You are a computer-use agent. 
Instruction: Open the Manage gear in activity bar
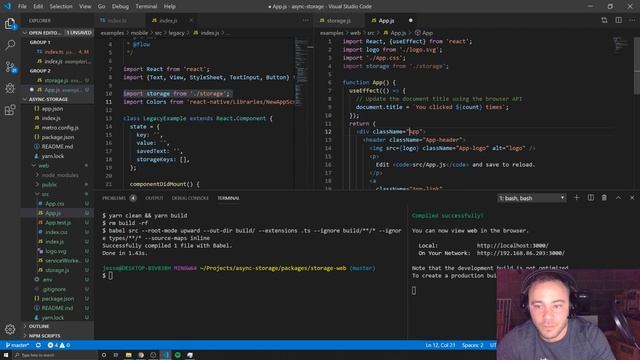pos(10,329)
